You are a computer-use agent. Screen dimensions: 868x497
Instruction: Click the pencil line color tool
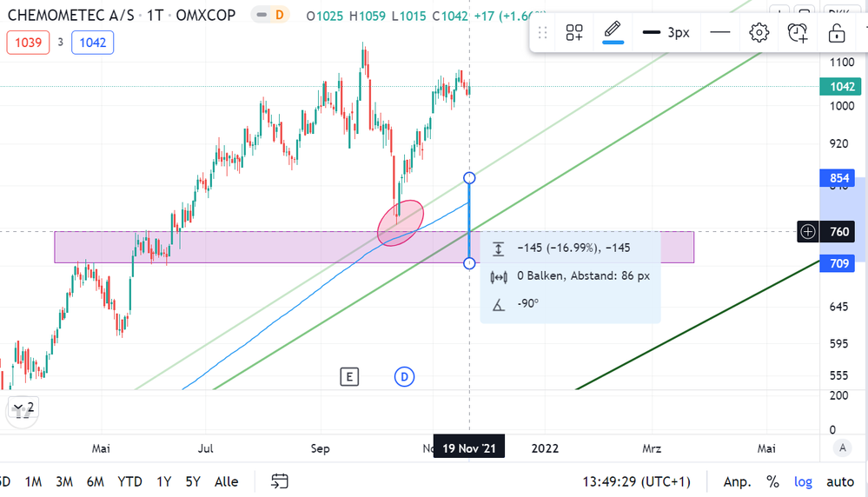613,32
